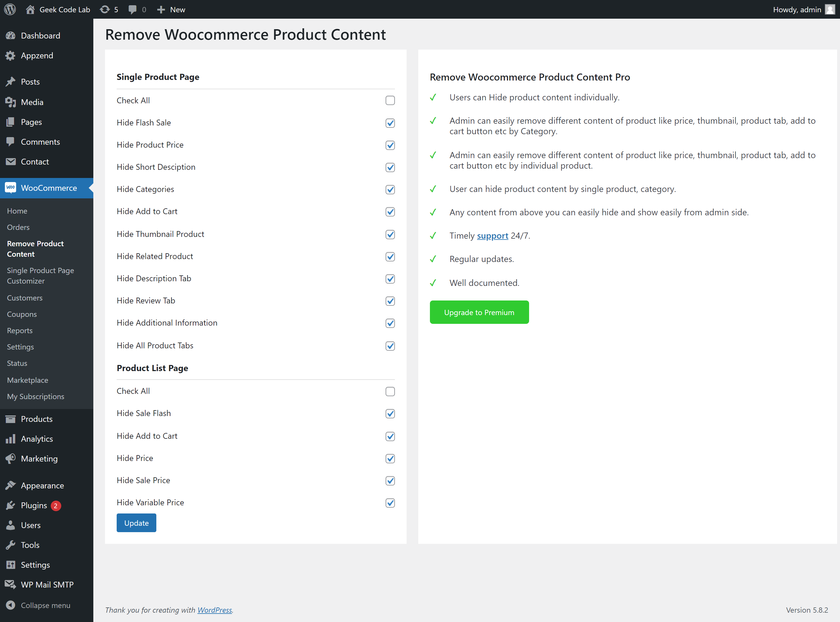The image size is (840, 622).
Task: Toggle Hide Description Tab checkbox
Action: click(390, 279)
